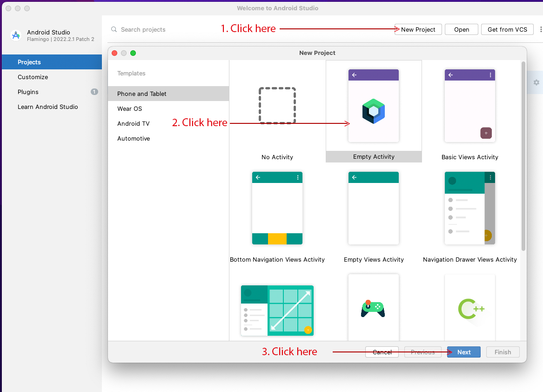Screen dimensions: 543x392
Task: Click the No Activity label
Action: [277, 157]
